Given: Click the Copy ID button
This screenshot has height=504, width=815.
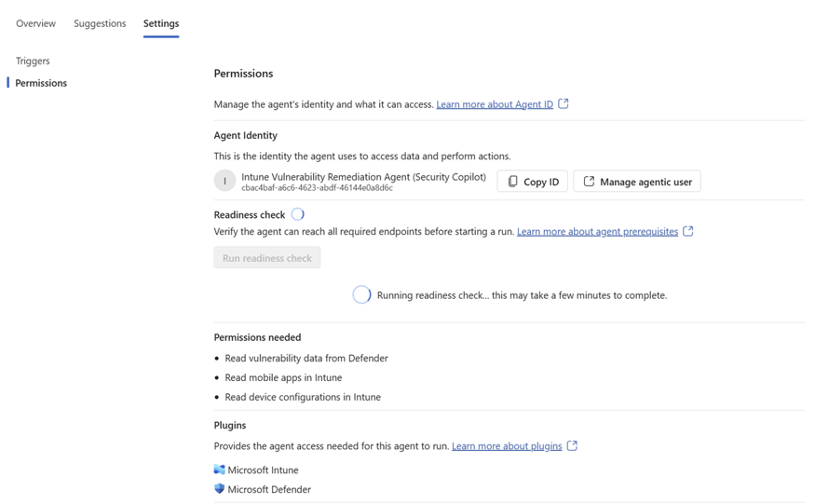Looking at the screenshot, I should point(532,182).
